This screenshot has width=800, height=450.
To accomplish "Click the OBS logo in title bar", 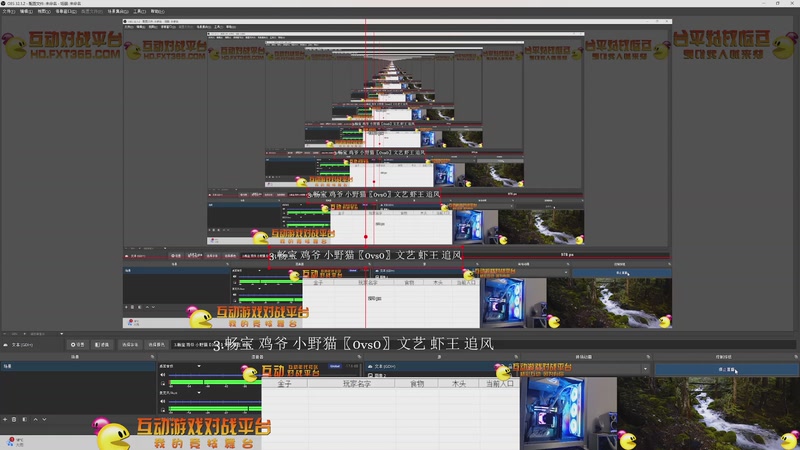I will 3,3.
